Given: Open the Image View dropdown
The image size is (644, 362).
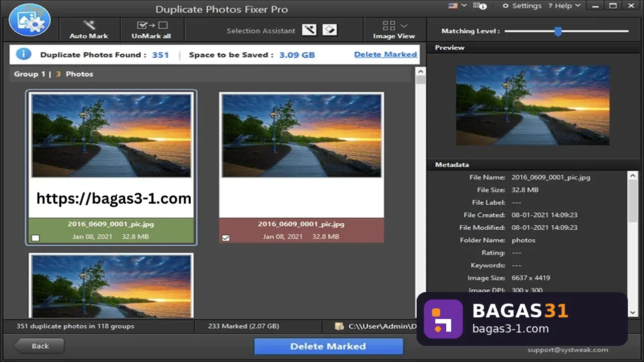Looking at the screenshot, I should coord(394,30).
